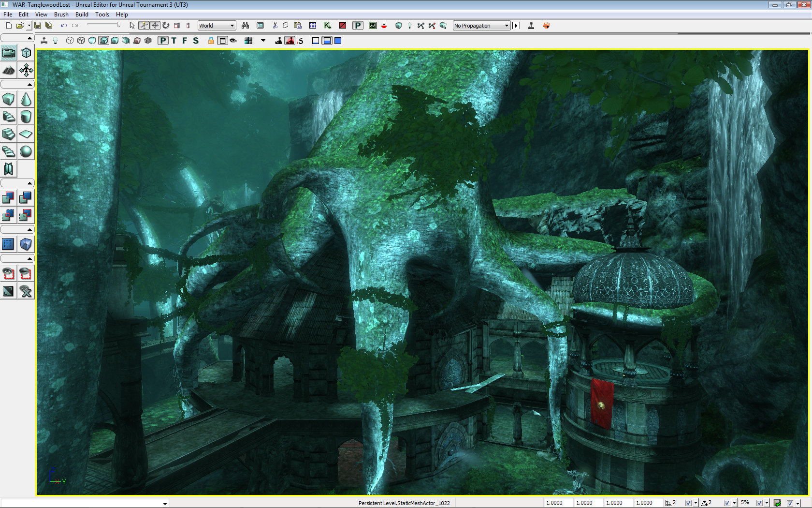Save the current level

coord(38,26)
